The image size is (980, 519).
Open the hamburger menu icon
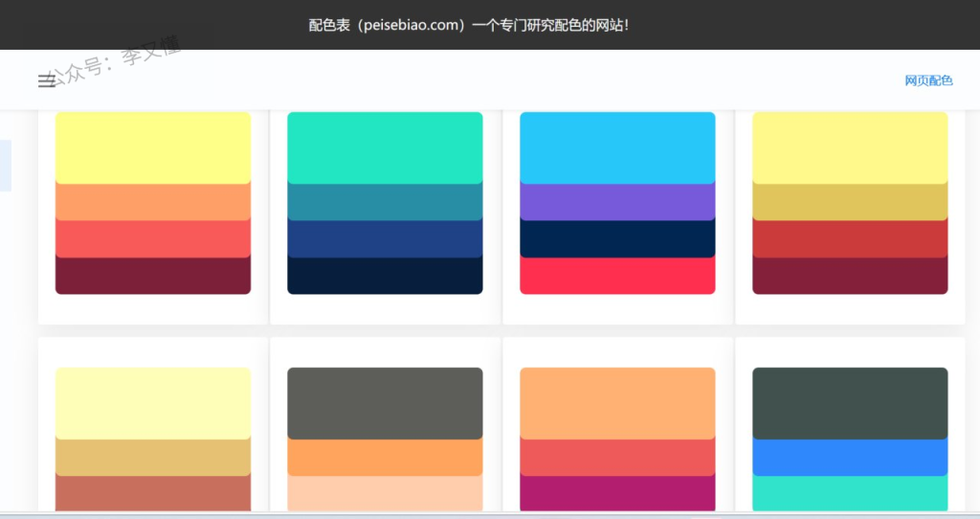pyautogui.click(x=47, y=81)
